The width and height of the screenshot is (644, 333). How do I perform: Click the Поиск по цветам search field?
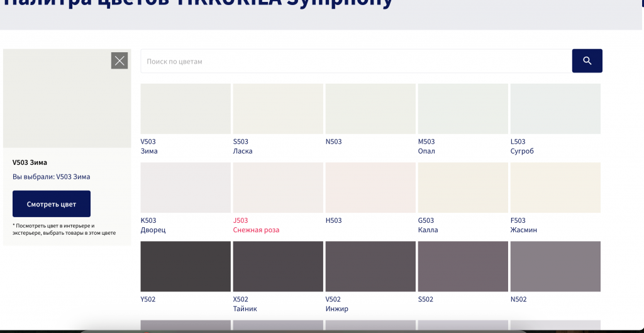click(356, 61)
